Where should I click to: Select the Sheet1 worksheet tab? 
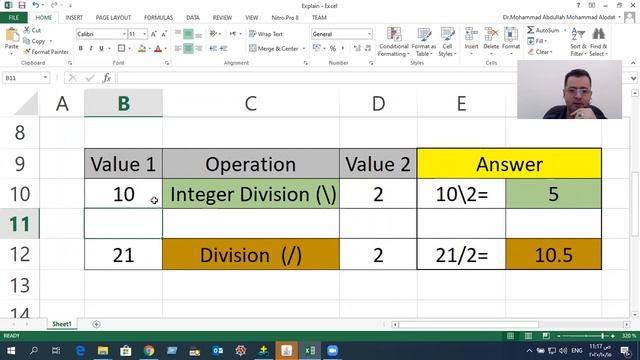(62, 324)
